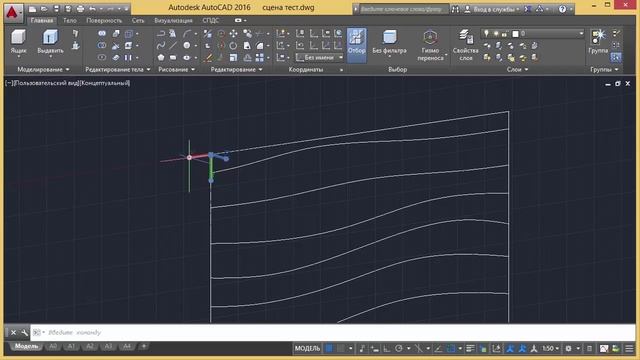
Task: Select the Line tool in Рисование panel
Action: (173, 45)
